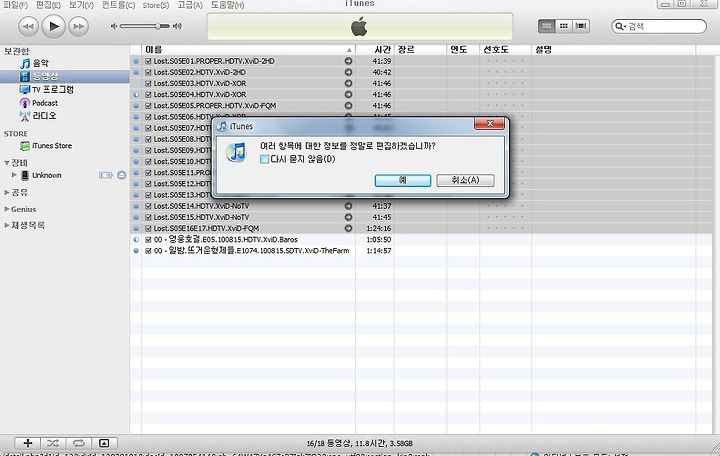The height and width of the screenshot is (456, 720).
Task: Click the loud-volume speaker icon
Action: tap(177, 26)
